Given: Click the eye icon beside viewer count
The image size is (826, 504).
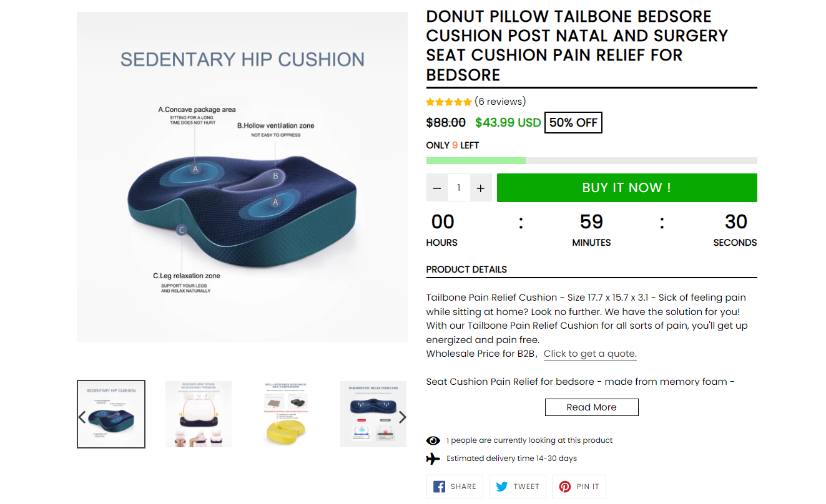Looking at the screenshot, I should pyautogui.click(x=433, y=440).
